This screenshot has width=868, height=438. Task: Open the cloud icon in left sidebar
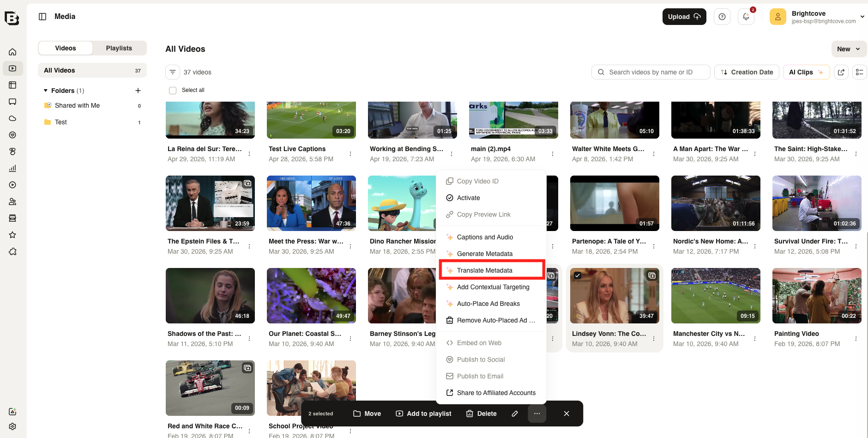12,118
